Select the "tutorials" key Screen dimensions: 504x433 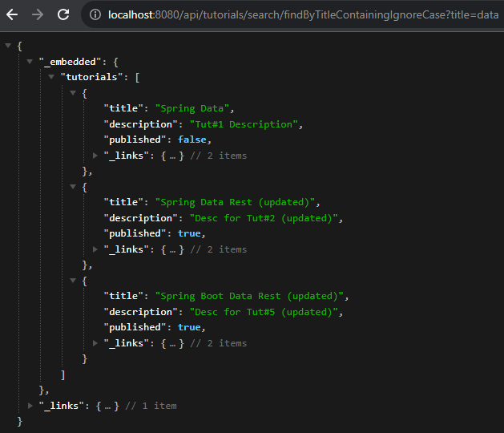point(91,77)
